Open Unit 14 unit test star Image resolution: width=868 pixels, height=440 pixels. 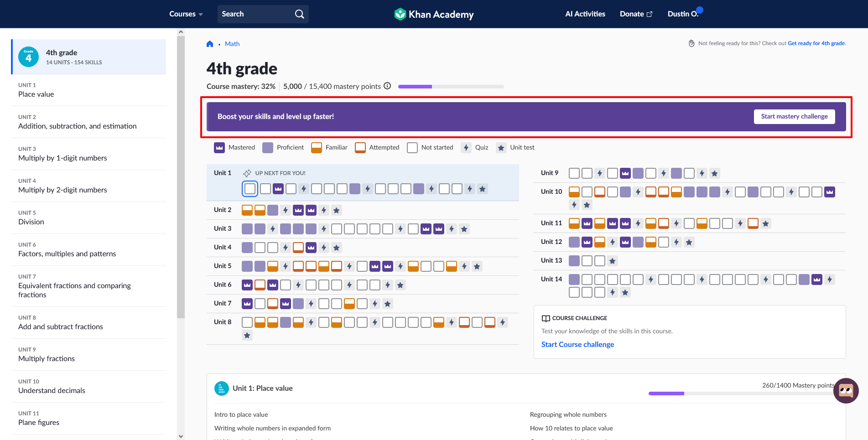(x=625, y=293)
